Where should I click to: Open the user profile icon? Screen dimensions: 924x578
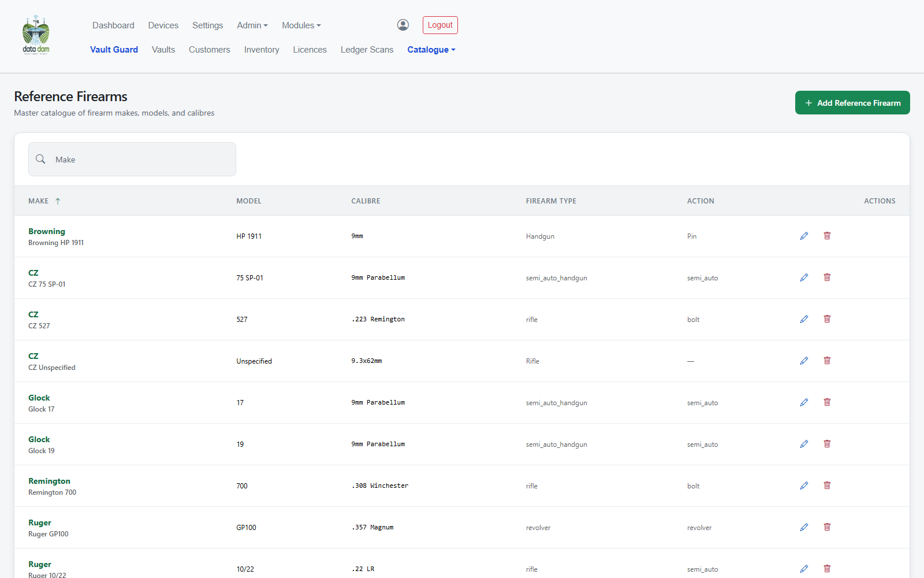coord(403,25)
